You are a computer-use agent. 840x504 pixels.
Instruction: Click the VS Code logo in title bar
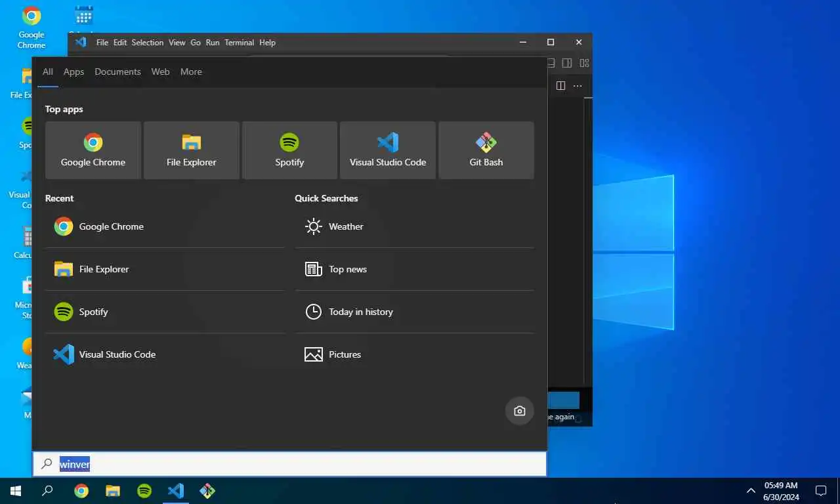point(81,42)
